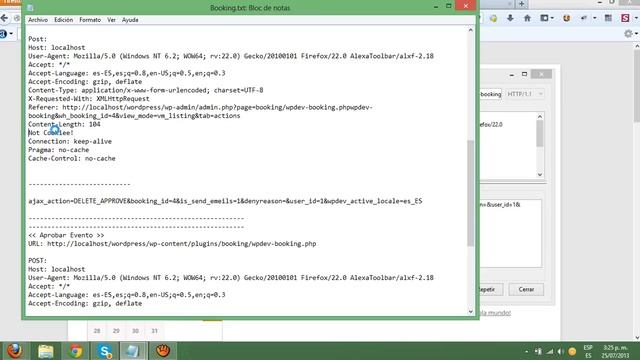640x360 pixels.
Task: Click the Notepad scroll up arrow
Action: point(471,30)
